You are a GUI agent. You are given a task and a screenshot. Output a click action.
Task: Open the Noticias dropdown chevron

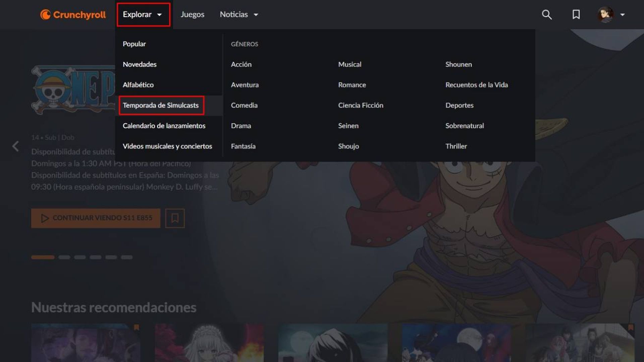(256, 15)
